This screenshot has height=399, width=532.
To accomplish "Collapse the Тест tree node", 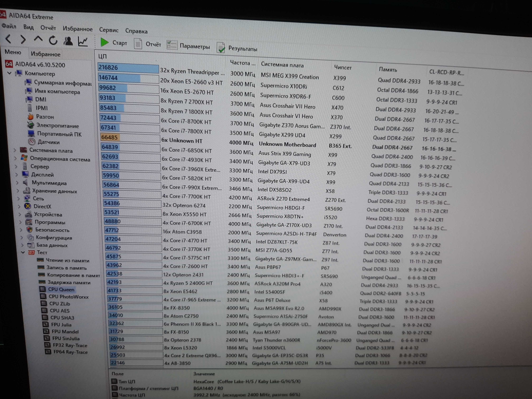I will (x=23, y=252).
